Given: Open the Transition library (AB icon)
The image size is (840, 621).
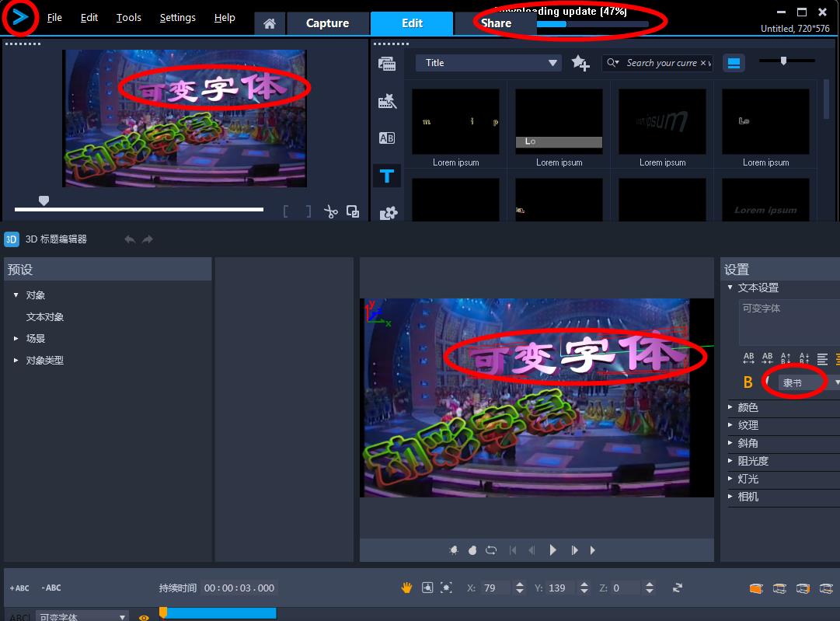Looking at the screenshot, I should click(387, 138).
